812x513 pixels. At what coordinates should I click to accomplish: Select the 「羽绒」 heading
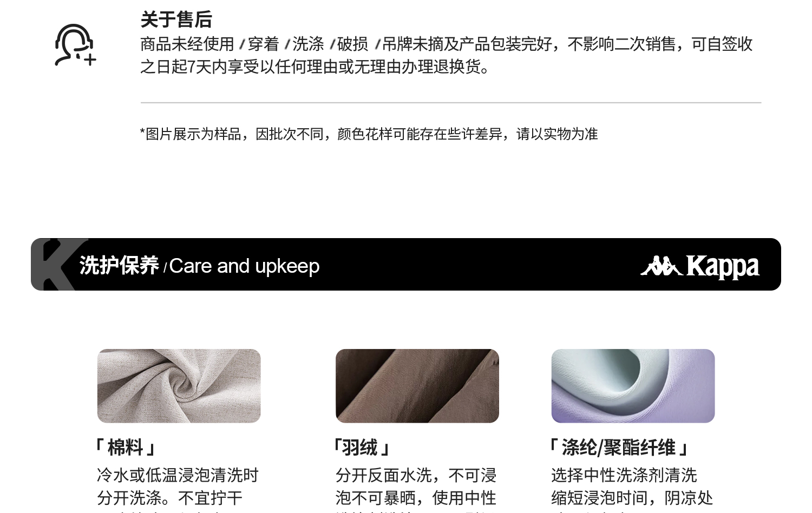pyautogui.click(x=361, y=448)
